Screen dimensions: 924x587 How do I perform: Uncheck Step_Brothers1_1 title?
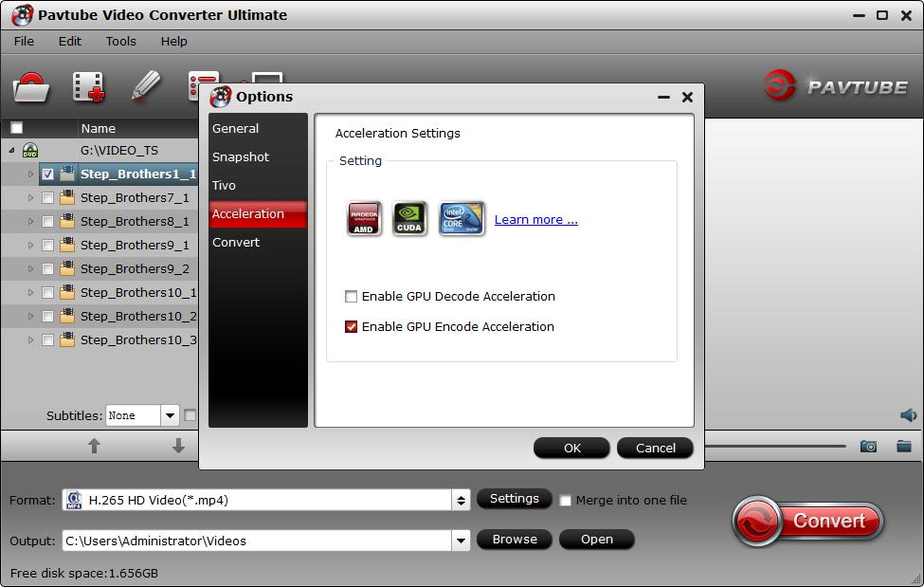(x=47, y=174)
